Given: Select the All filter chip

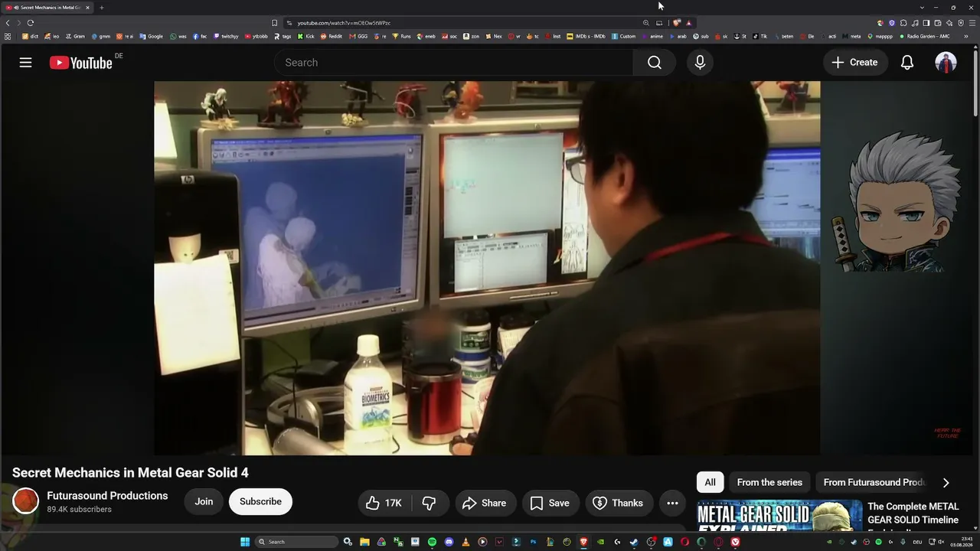Looking at the screenshot, I should [710, 482].
